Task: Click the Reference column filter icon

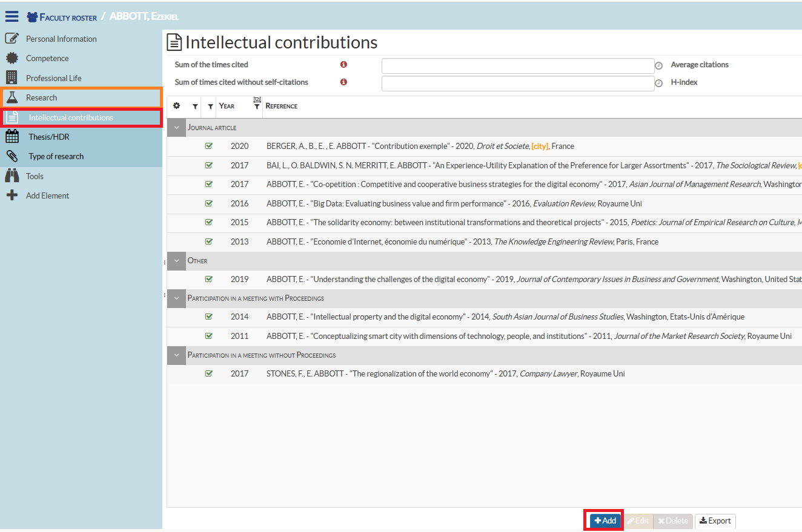Action: [257, 107]
